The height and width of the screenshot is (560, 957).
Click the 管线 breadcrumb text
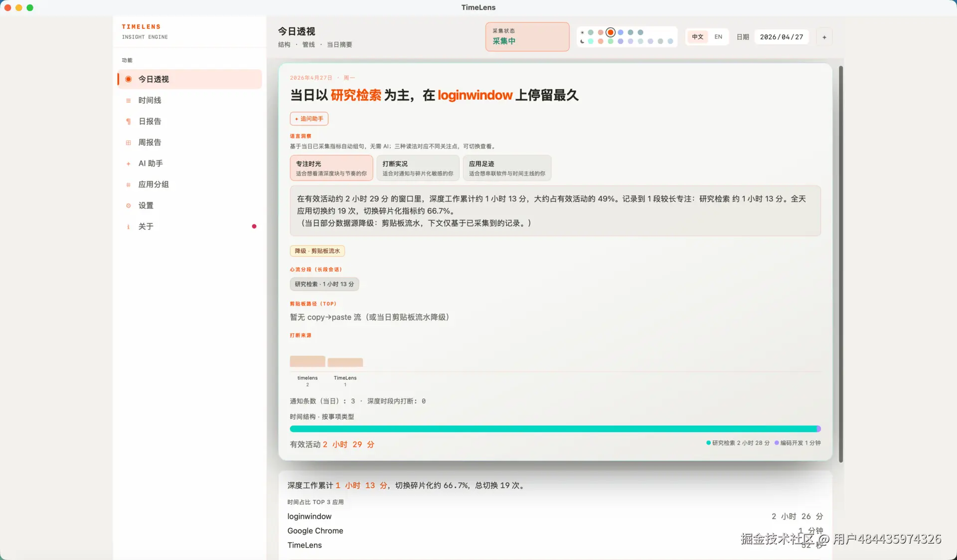tap(309, 45)
